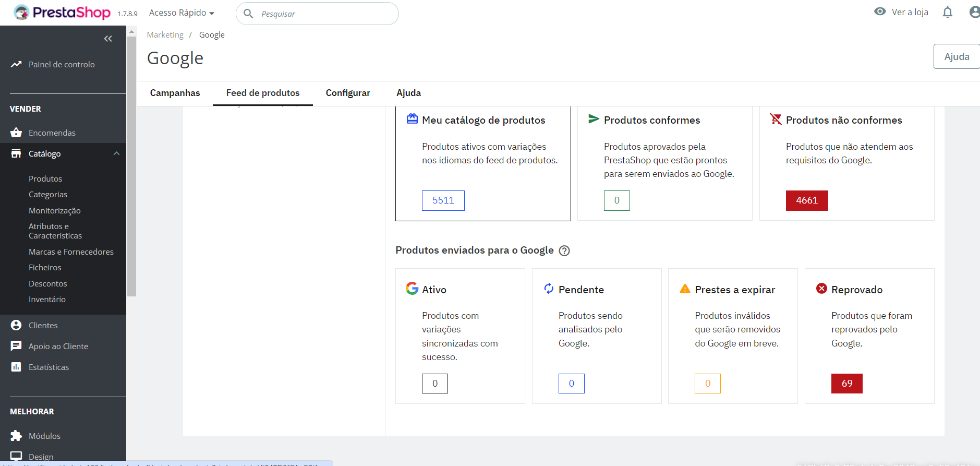Image resolution: width=980 pixels, height=466 pixels.
Task: Click the Painel de controlo trend icon
Action: [16, 64]
